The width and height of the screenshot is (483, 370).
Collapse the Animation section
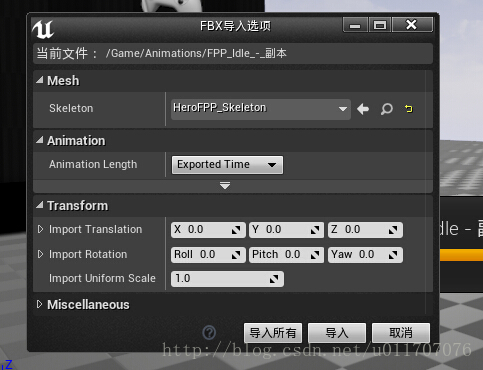[x=40, y=140]
